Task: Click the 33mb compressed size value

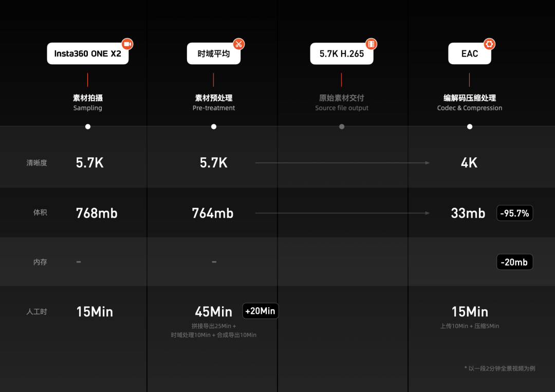Action: tap(468, 213)
